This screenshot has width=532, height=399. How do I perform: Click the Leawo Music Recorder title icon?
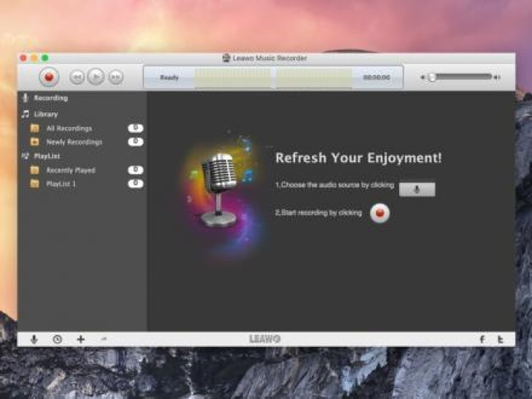(226, 58)
